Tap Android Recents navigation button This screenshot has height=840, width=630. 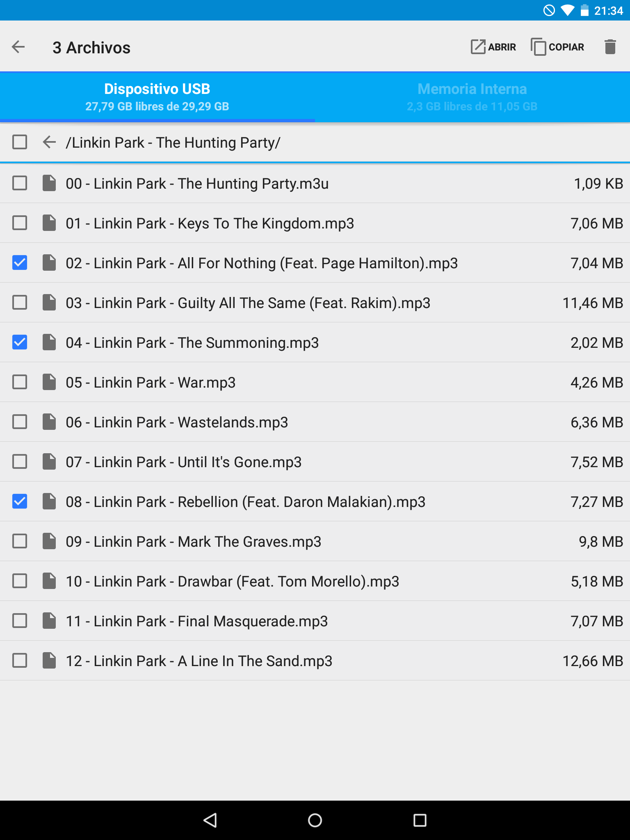420,820
